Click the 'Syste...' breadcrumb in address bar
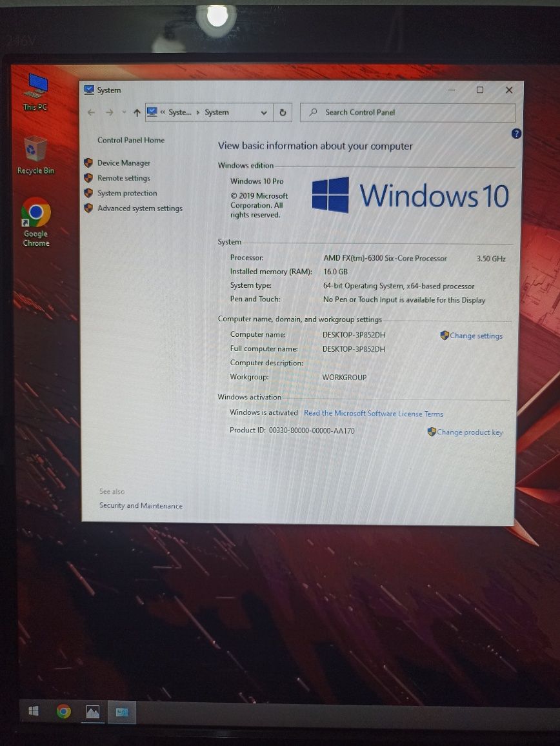 coord(180,112)
